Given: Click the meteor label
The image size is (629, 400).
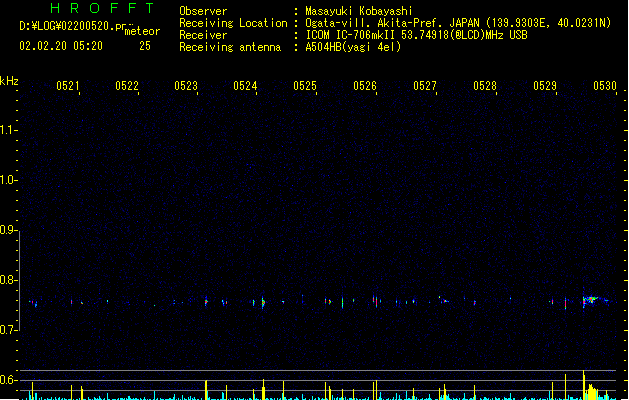Looking at the screenshot, I should click(x=142, y=31).
